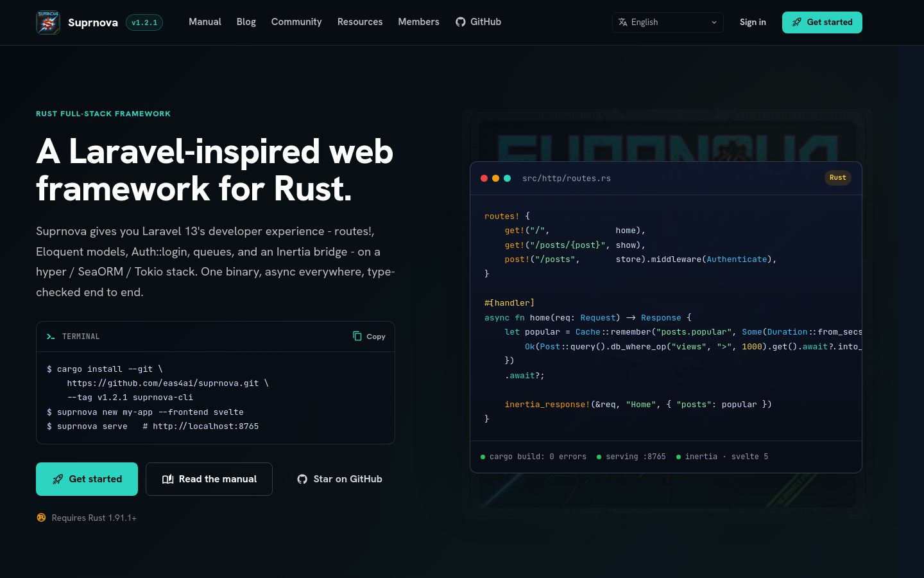
Task: Open the English language dropdown
Action: (668, 22)
